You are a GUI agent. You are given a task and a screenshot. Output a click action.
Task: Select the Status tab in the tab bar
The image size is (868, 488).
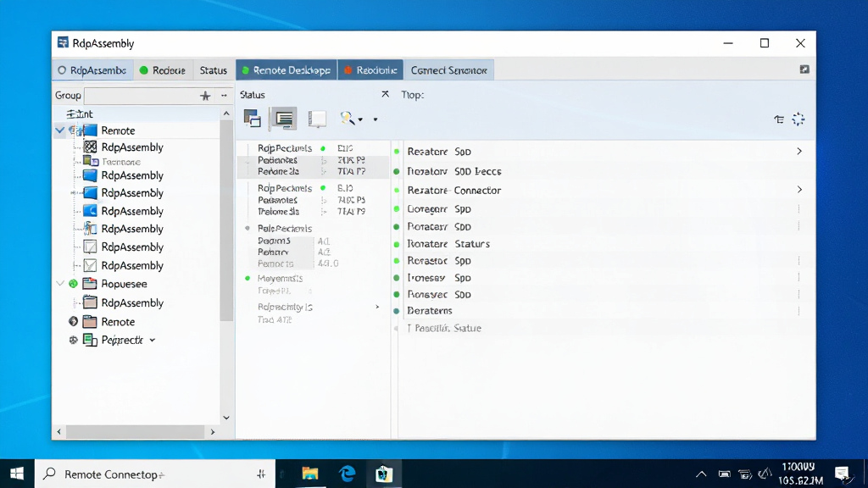click(x=213, y=70)
